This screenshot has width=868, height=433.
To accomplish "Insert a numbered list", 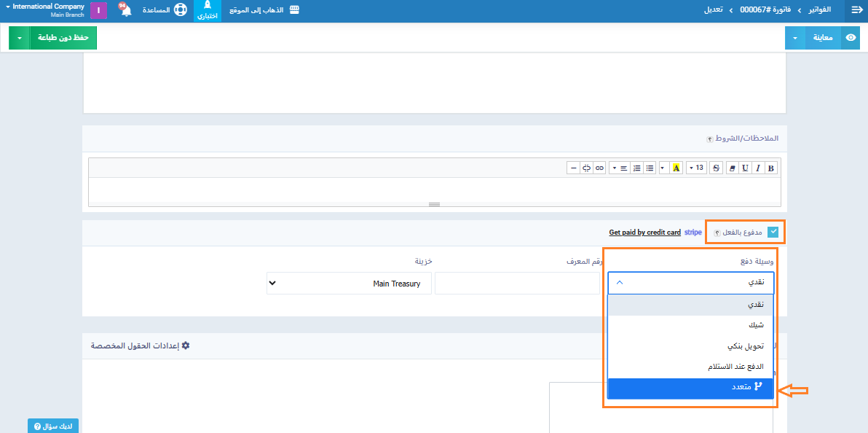I will tap(637, 168).
